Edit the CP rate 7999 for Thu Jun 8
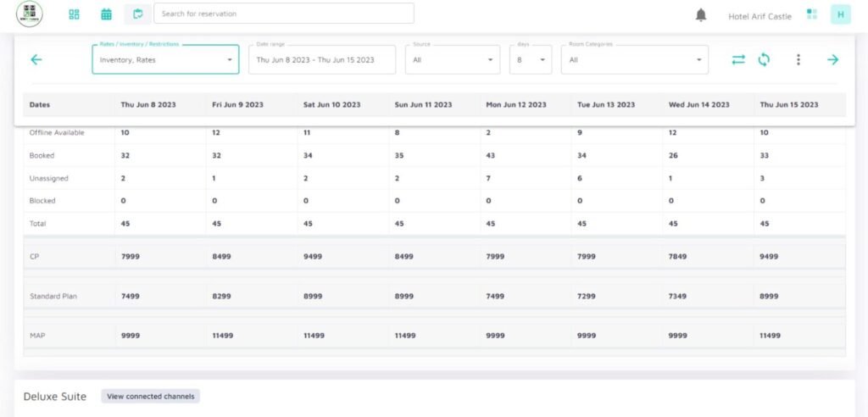 pos(131,256)
